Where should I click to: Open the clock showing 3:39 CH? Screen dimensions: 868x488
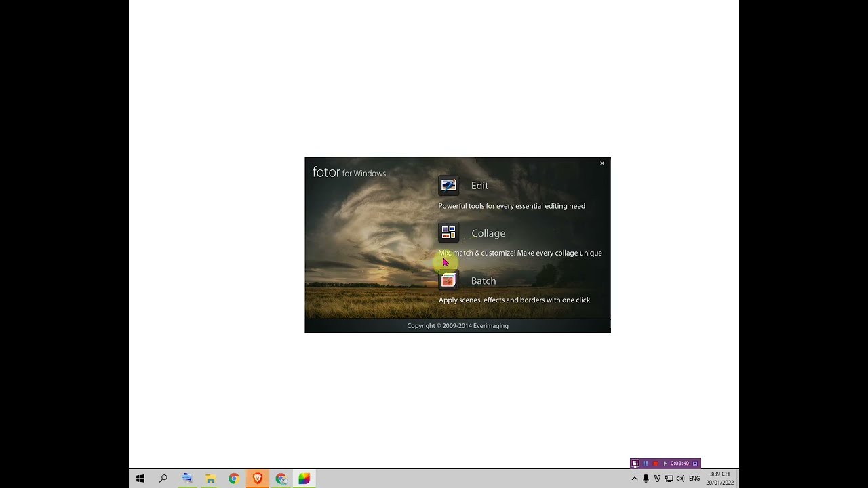[x=719, y=479]
